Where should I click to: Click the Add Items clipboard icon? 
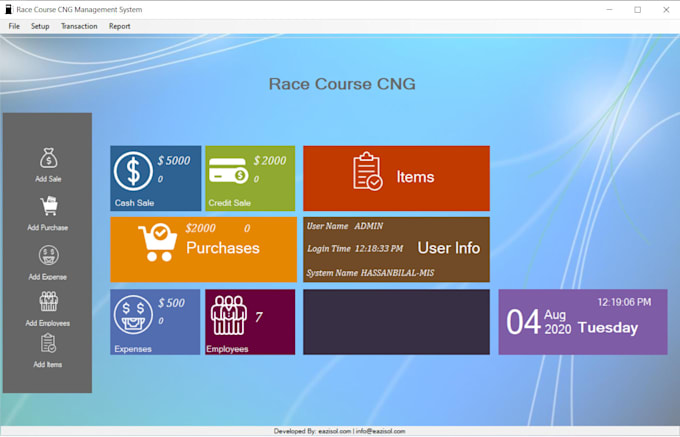[x=48, y=343]
